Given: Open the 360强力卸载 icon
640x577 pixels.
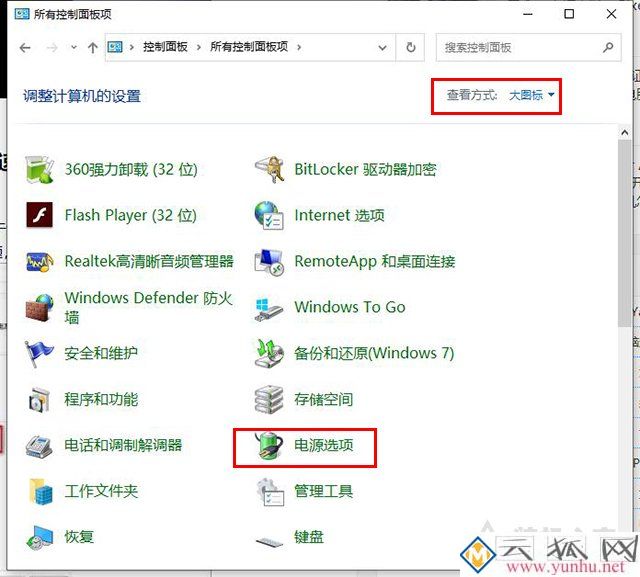Looking at the screenshot, I should point(39,169).
